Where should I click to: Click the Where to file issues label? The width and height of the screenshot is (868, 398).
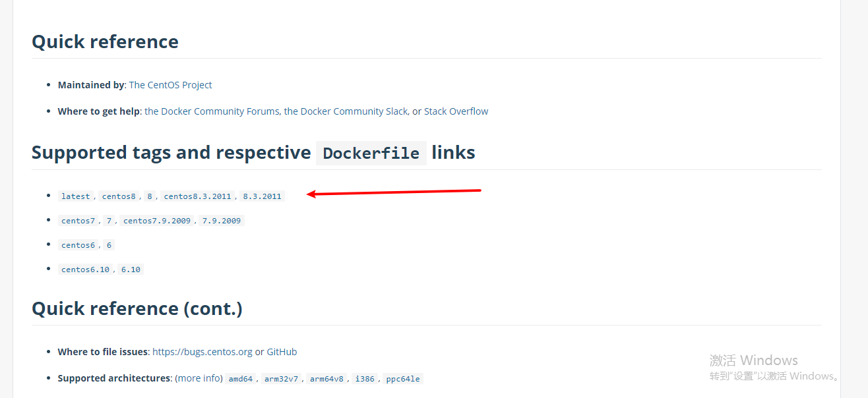coord(103,352)
